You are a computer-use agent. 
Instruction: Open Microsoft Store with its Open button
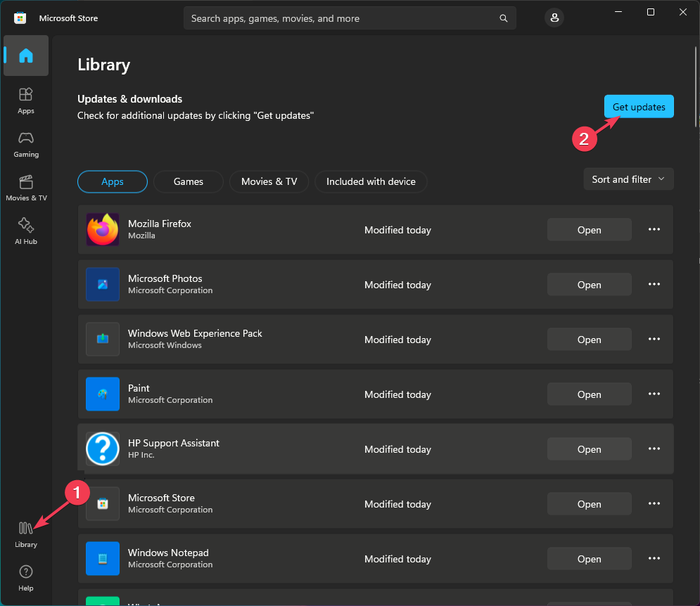pos(590,504)
